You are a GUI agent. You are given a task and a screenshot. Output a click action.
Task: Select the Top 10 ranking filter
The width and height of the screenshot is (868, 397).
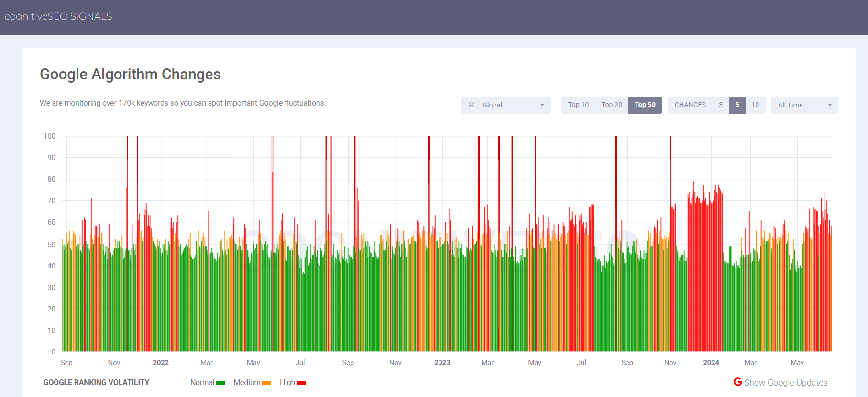[578, 105]
